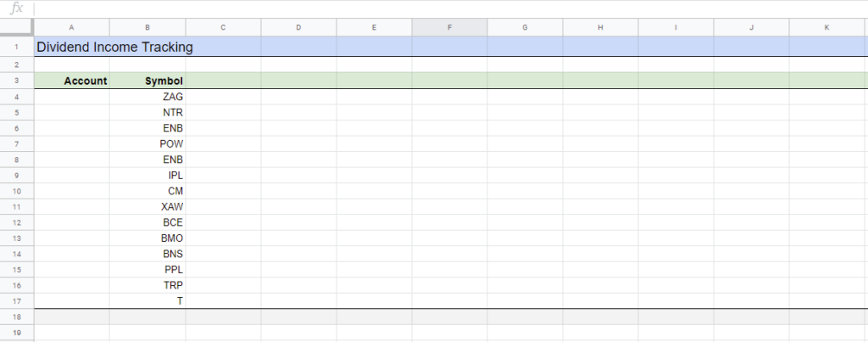This screenshot has height=342, width=868.
Task: Select the Account header cell
Action: (72, 81)
